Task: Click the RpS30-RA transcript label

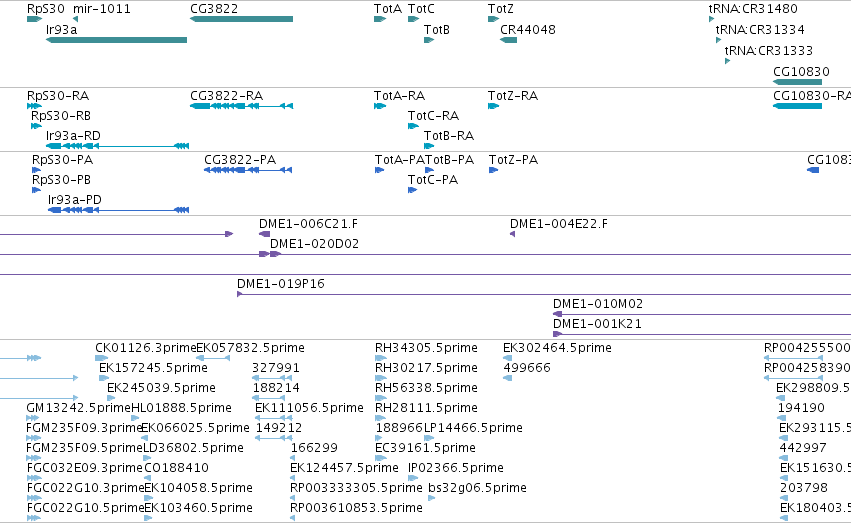Action: point(58,96)
